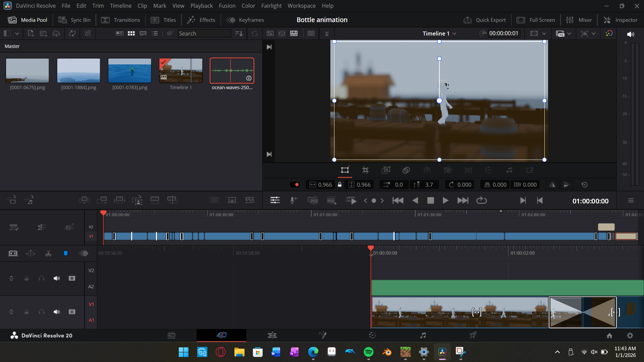
Task: Open the Fusion page icon
Action: tap(322, 335)
